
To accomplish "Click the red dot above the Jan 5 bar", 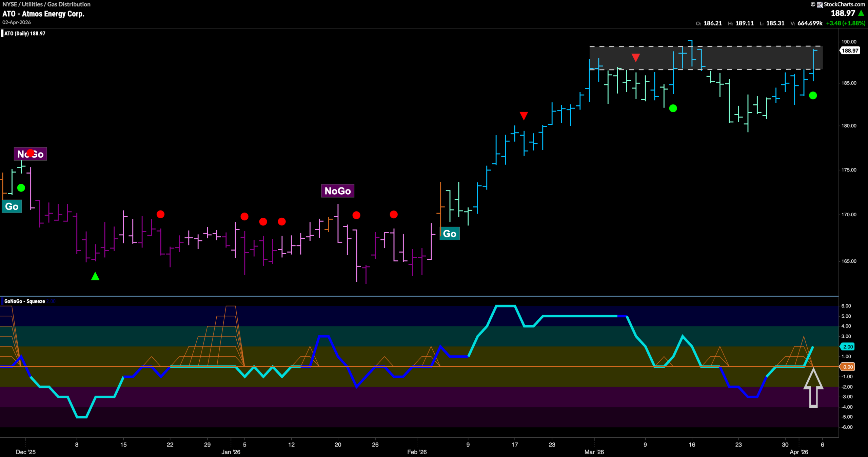I will click(x=244, y=216).
